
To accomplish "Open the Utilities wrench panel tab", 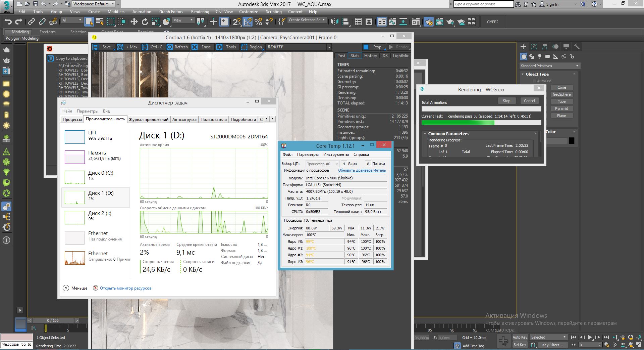I will point(577,47).
